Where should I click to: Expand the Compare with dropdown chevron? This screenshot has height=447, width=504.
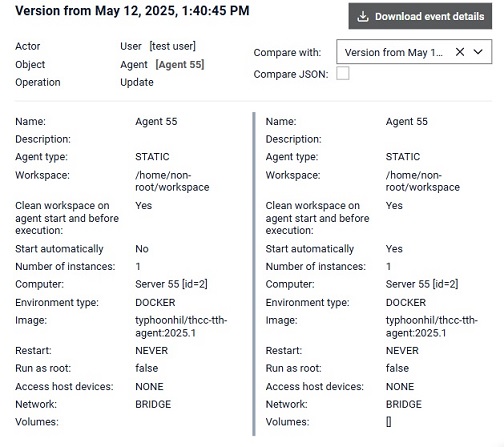point(478,52)
